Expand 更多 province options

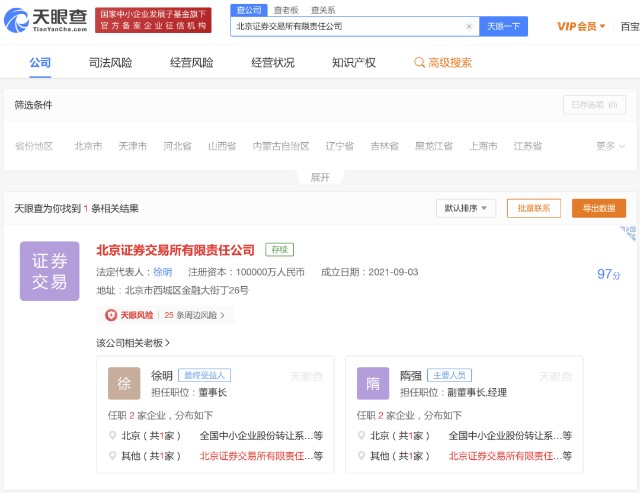[610, 146]
